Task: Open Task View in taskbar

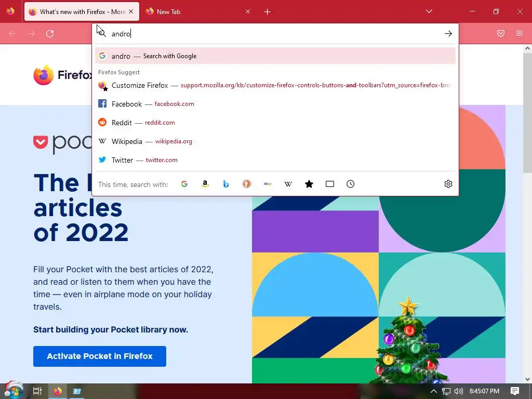Action: (x=37, y=391)
